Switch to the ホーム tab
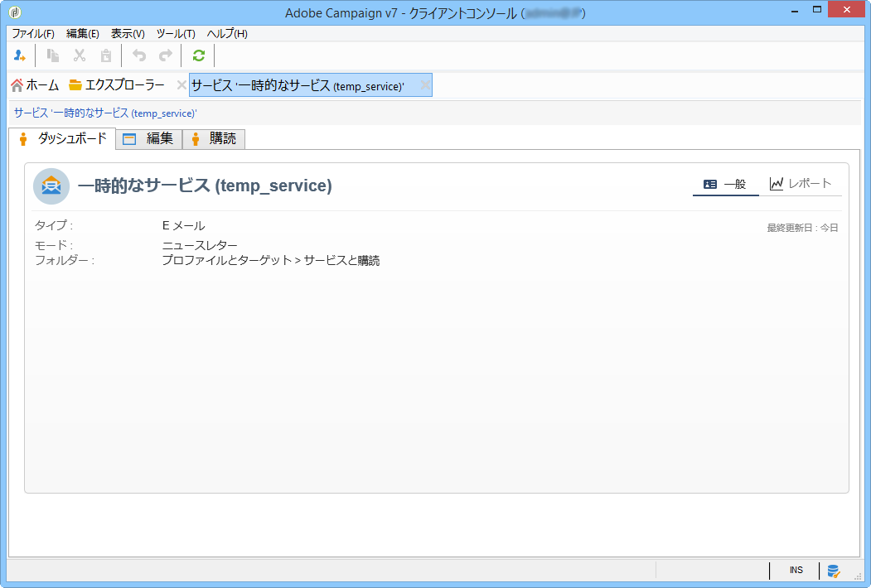This screenshot has height=588, width=871. [35, 85]
